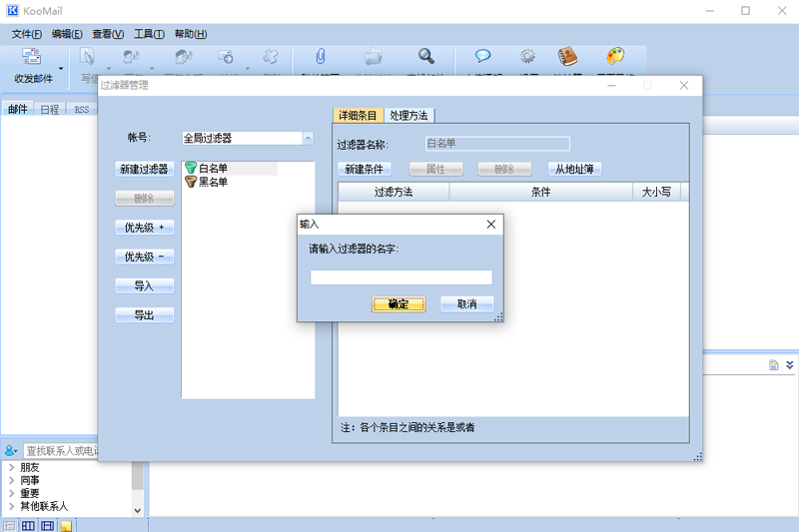Viewport: 799px width, 532px height.
Task: Switch to the 处理方法 tab
Action: 411,116
